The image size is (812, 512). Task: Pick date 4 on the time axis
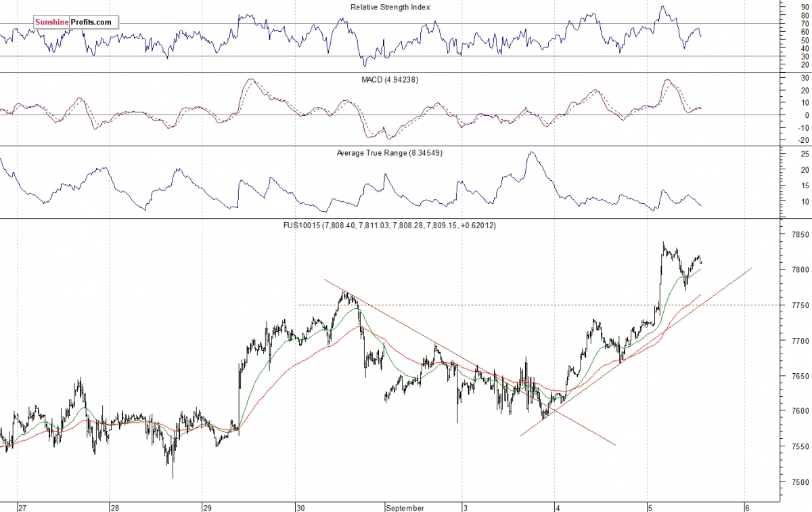click(x=557, y=507)
